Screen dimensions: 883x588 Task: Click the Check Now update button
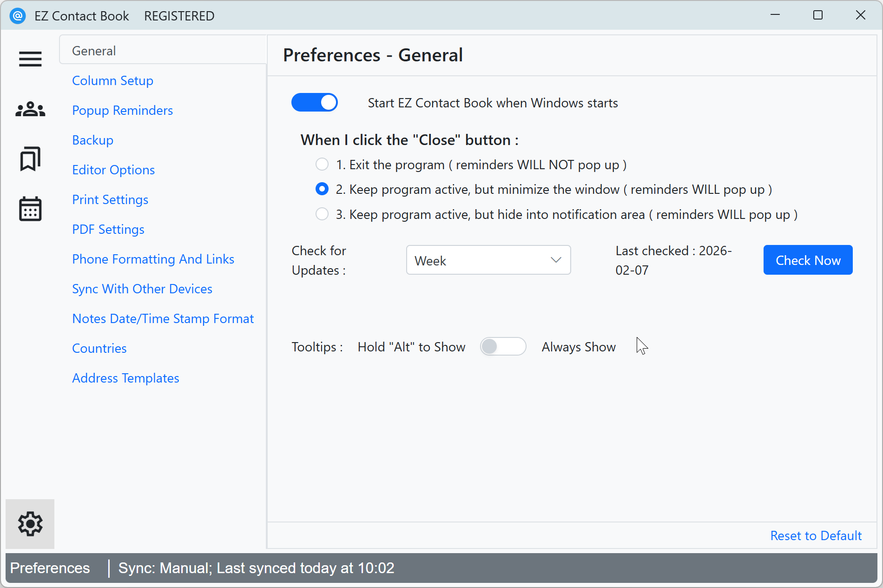pyautogui.click(x=808, y=260)
